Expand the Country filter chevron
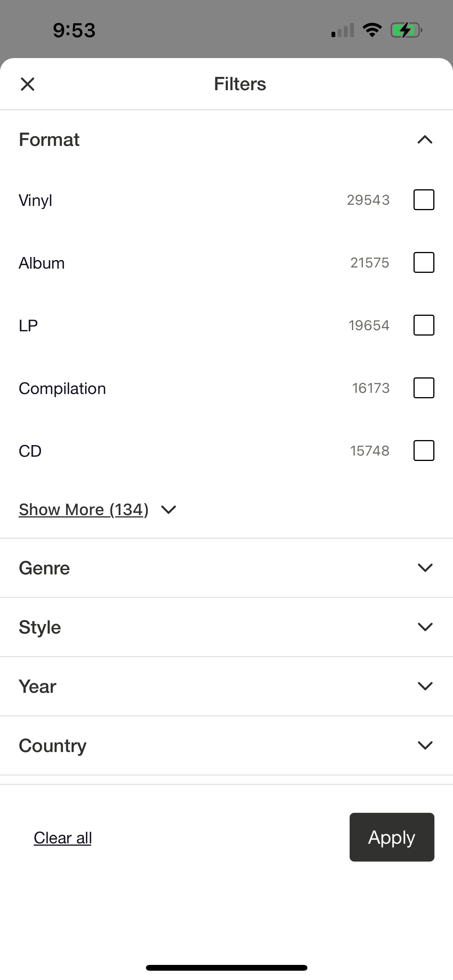Image resolution: width=453 pixels, height=980 pixels. pos(425,745)
